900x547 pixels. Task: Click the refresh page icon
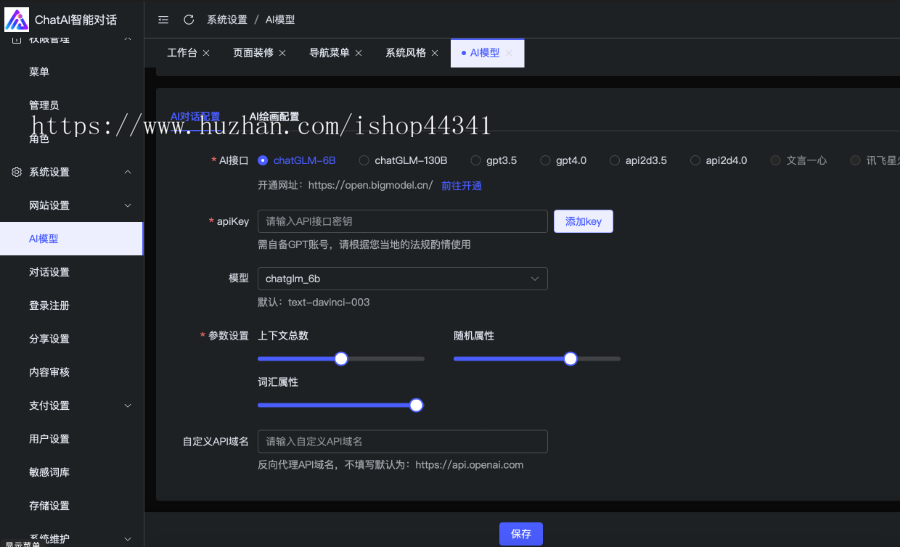pyautogui.click(x=188, y=20)
